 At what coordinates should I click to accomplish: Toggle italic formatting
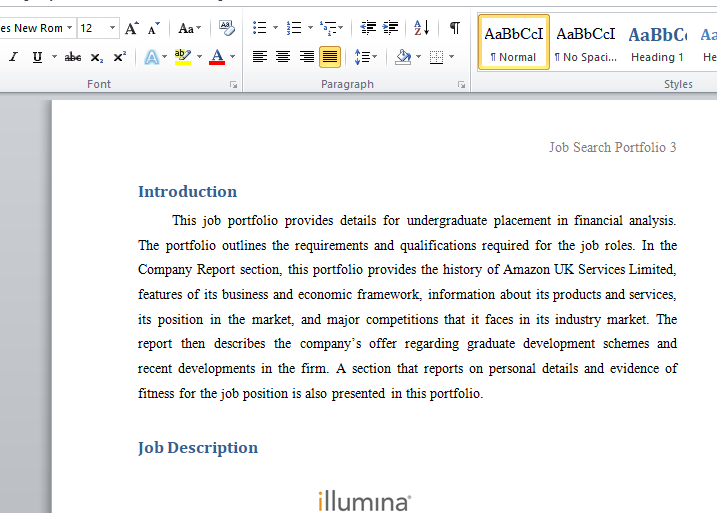14,57
